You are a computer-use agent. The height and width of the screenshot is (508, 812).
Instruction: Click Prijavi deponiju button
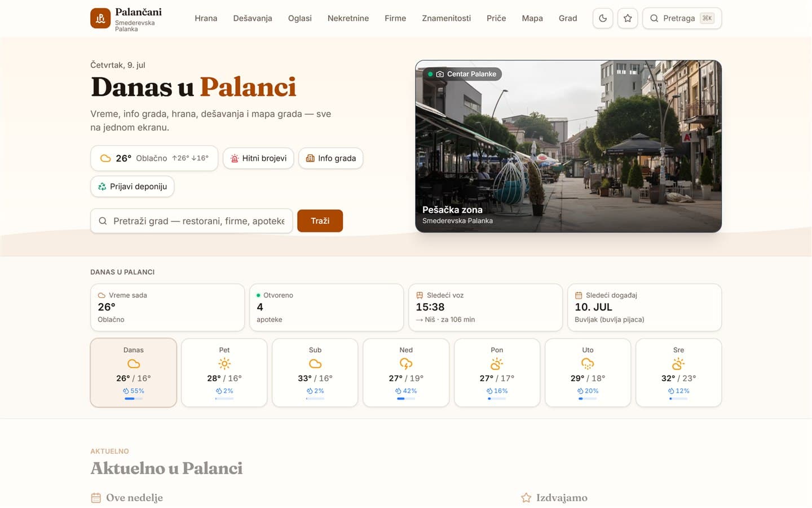[x=133, y=186]
